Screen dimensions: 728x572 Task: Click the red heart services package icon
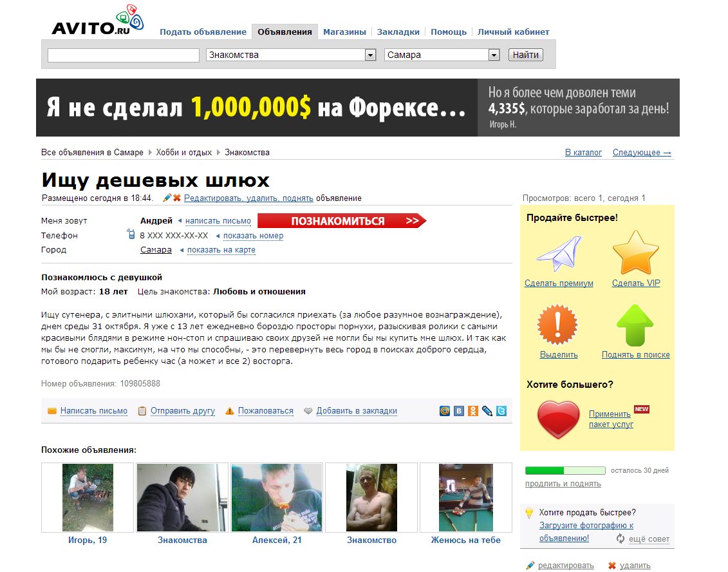(559, 419)
